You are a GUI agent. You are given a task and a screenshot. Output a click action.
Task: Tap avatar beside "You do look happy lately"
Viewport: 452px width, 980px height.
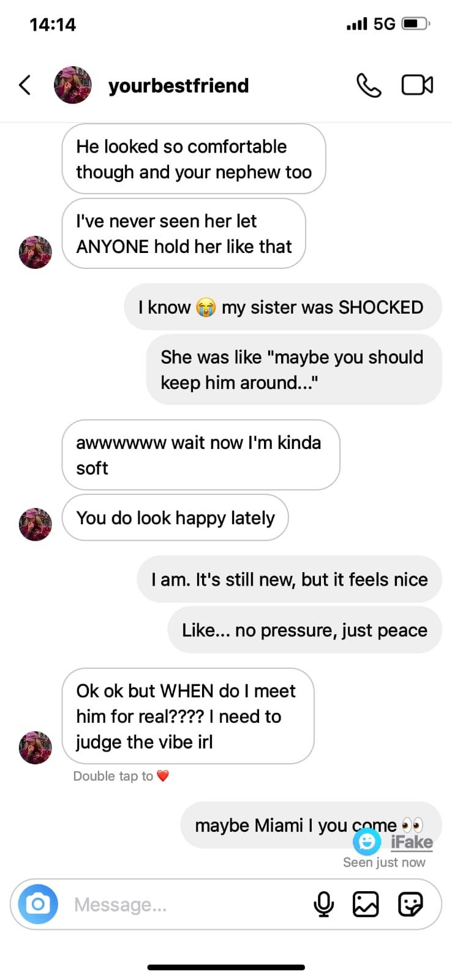[36, 524]
